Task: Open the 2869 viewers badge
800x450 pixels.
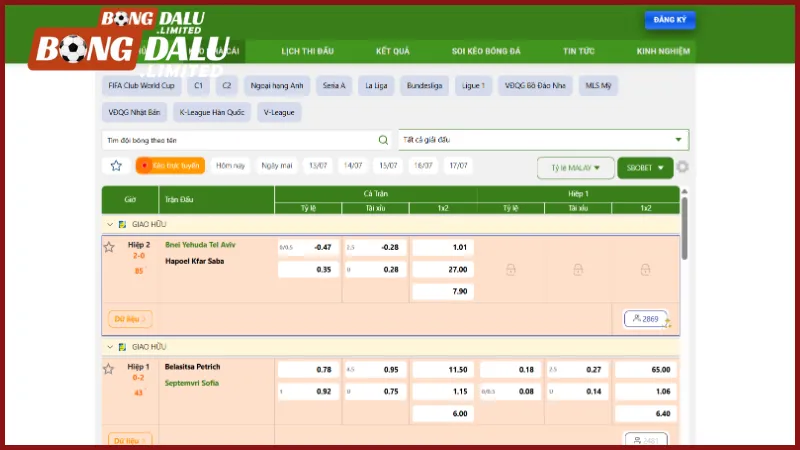Action: 645,319
